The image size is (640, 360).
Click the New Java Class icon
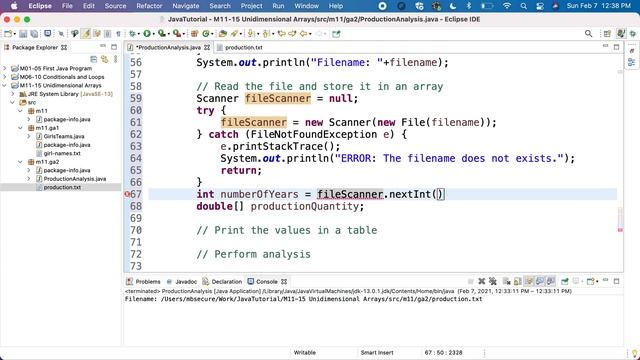(206, 34)
